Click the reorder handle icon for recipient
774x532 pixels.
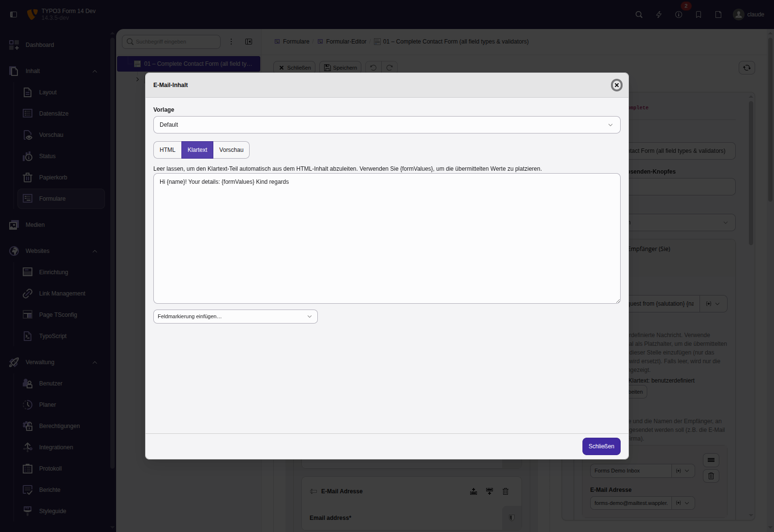711,460
